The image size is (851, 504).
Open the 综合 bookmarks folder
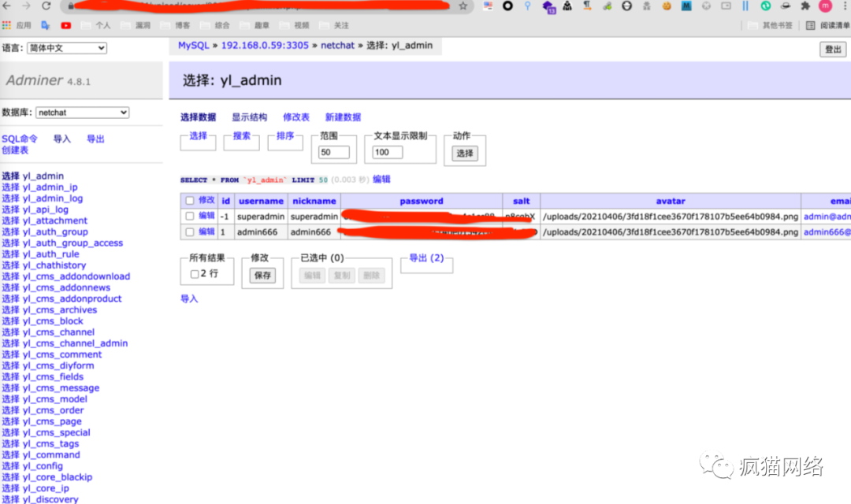click(x=215, y=25)
